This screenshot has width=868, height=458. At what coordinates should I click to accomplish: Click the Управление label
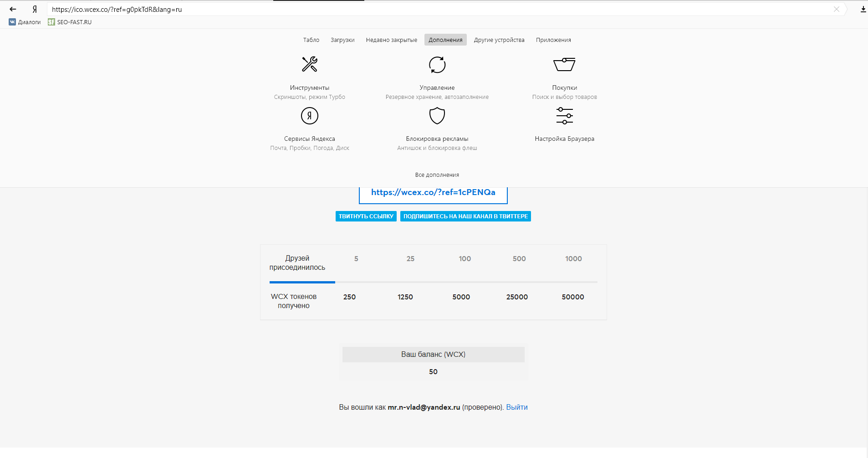[437, 88]
